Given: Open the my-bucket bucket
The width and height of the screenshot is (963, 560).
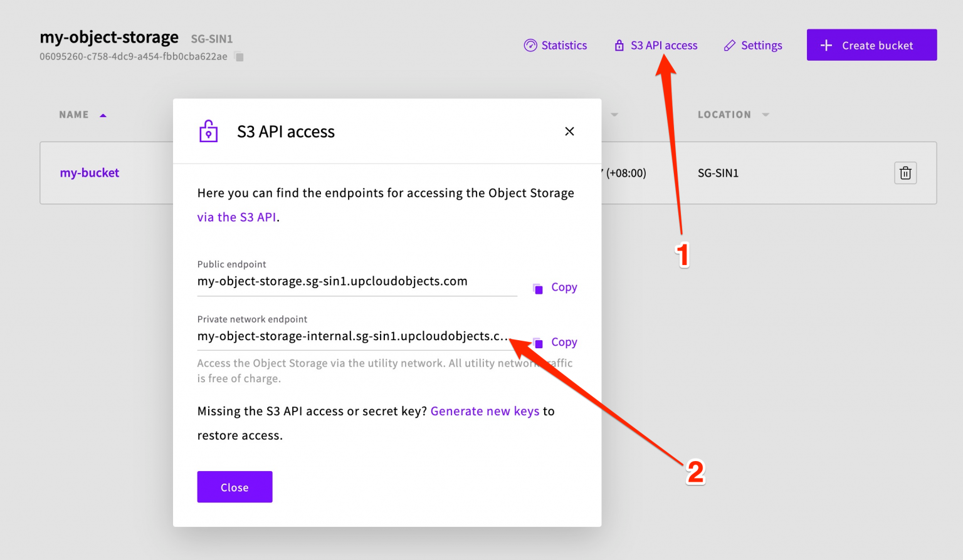Looking at the screenshot, I should [89, 173].
